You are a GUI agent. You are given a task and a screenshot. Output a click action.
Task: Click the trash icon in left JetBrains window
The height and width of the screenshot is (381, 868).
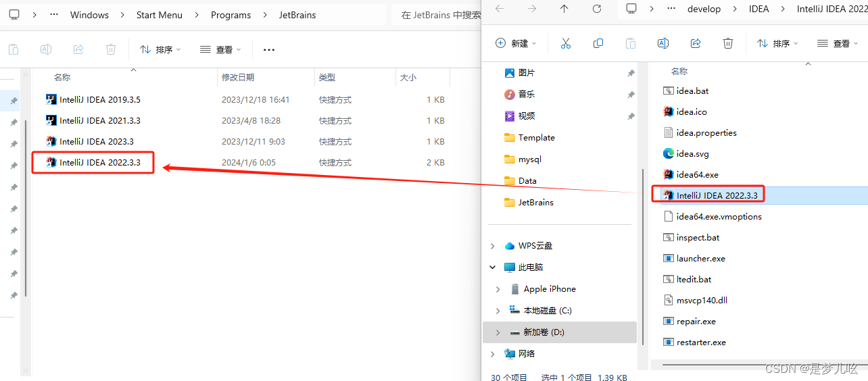pos(111,49)
